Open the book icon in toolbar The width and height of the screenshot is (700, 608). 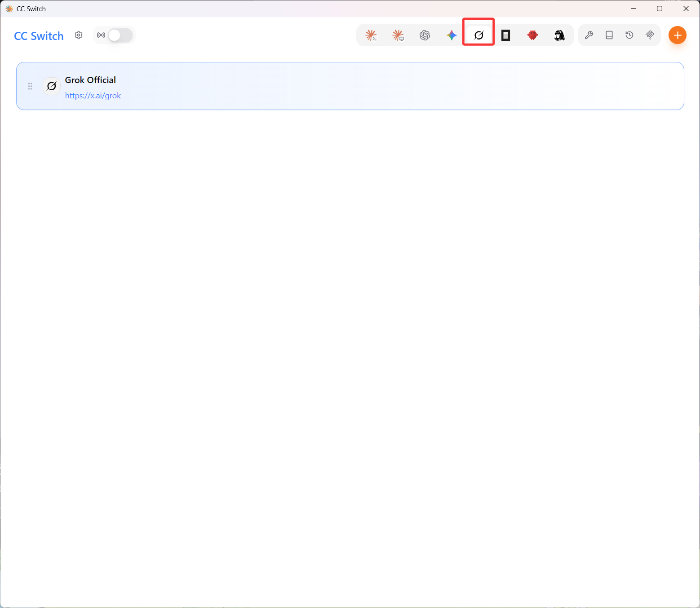tap(609, 35)
